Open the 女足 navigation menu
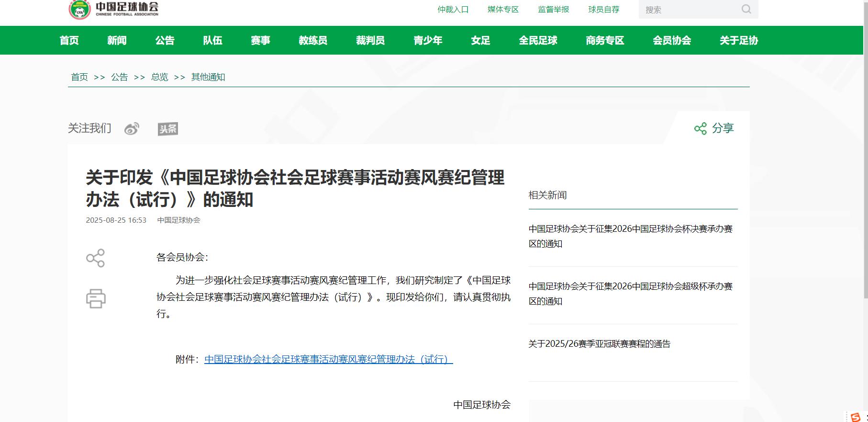868x422 pixels. [x=481, y=40]
